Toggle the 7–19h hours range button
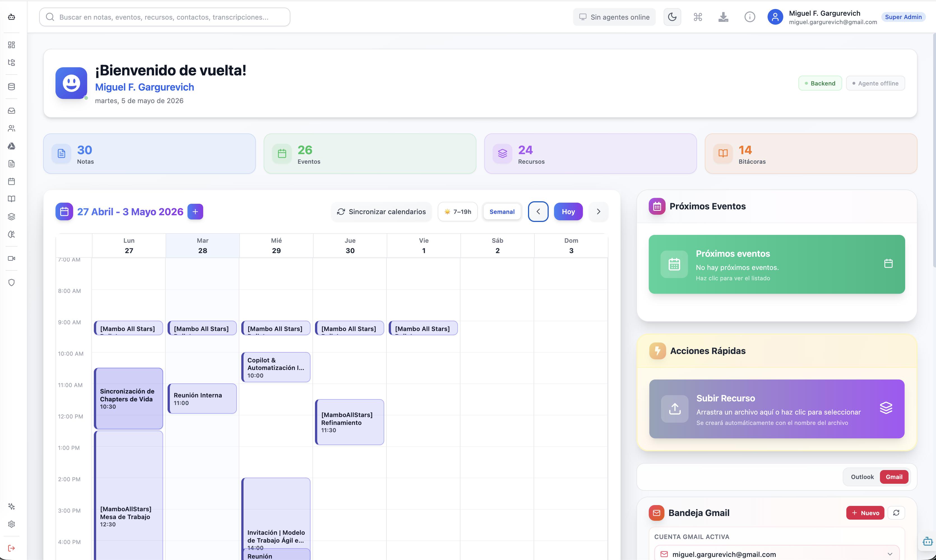 tap(457, 212)
